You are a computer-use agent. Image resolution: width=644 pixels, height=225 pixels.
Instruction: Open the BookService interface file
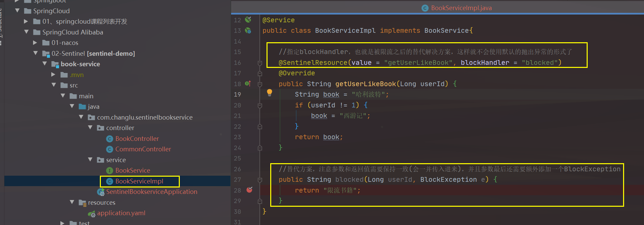(x=133, y=170)
